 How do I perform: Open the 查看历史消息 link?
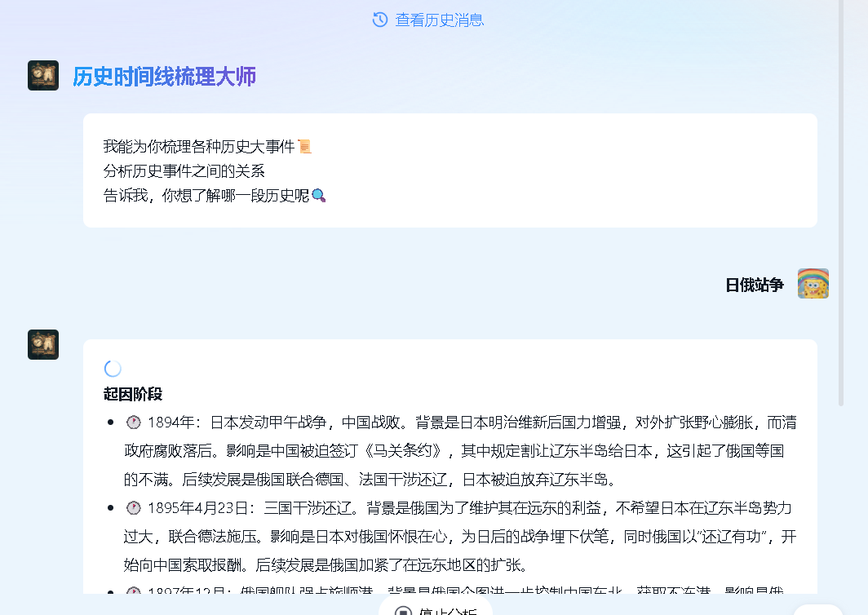pyautogui.click(x=439, y=20)
